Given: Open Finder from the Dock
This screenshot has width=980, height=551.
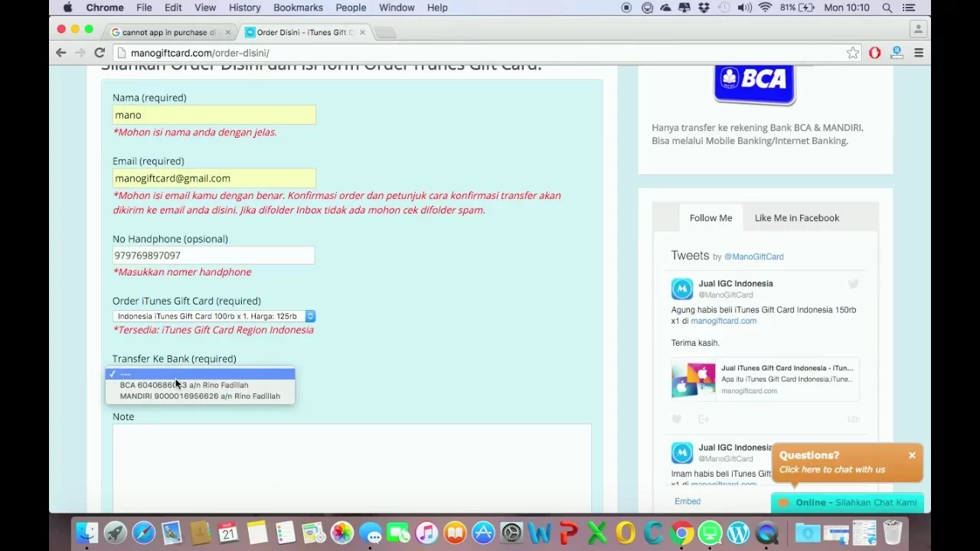Looking at the screenshot, I should pos(87,533).
